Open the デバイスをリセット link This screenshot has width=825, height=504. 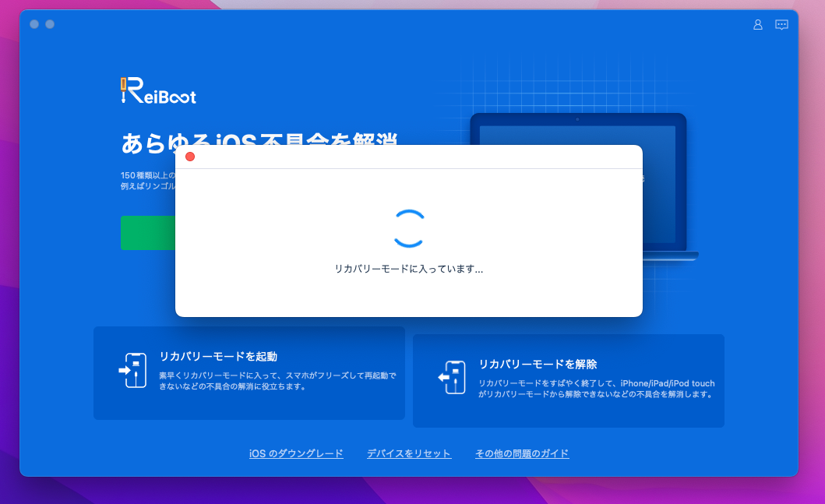(x=409, y=453)
